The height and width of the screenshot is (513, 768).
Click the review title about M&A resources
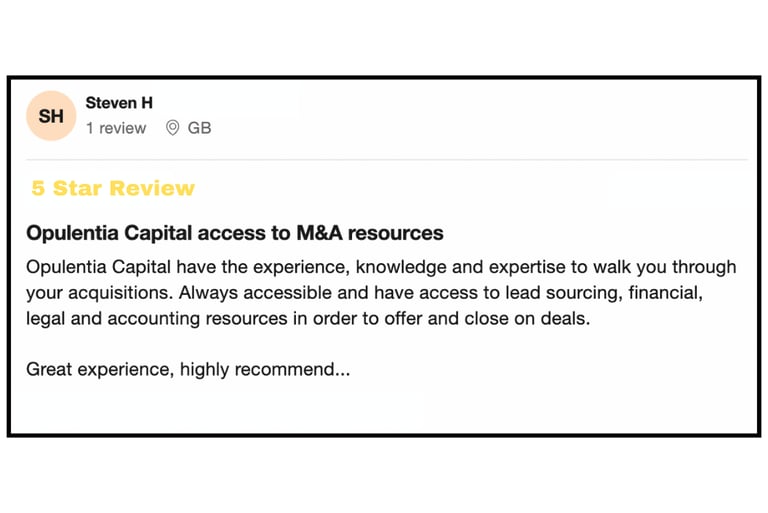pos(235,233)
